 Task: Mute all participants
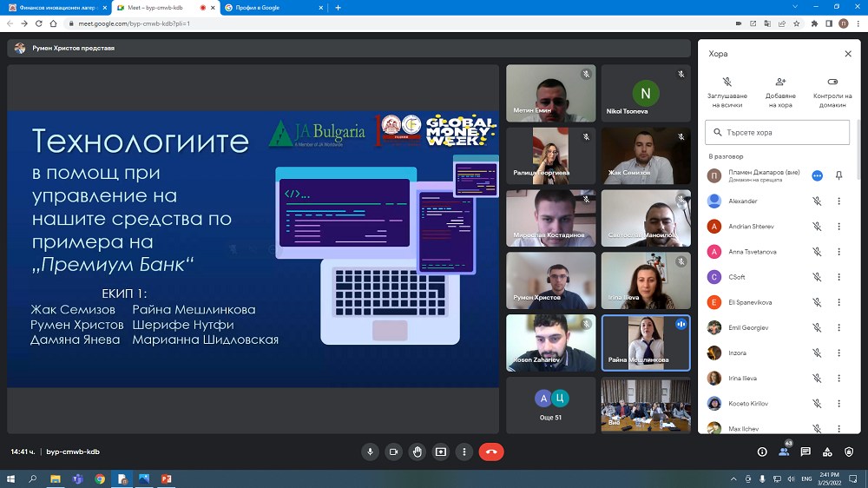[727, 92]
